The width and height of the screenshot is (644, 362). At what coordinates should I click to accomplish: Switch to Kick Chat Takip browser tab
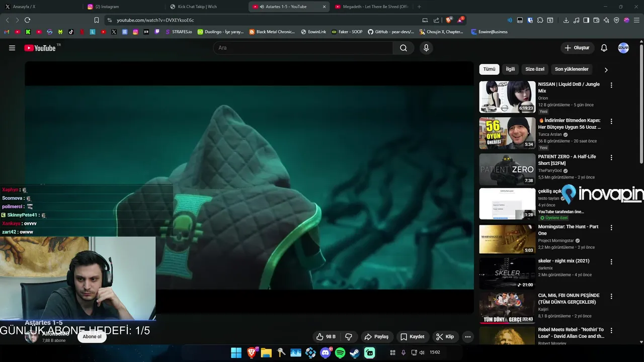pos(206,7)
